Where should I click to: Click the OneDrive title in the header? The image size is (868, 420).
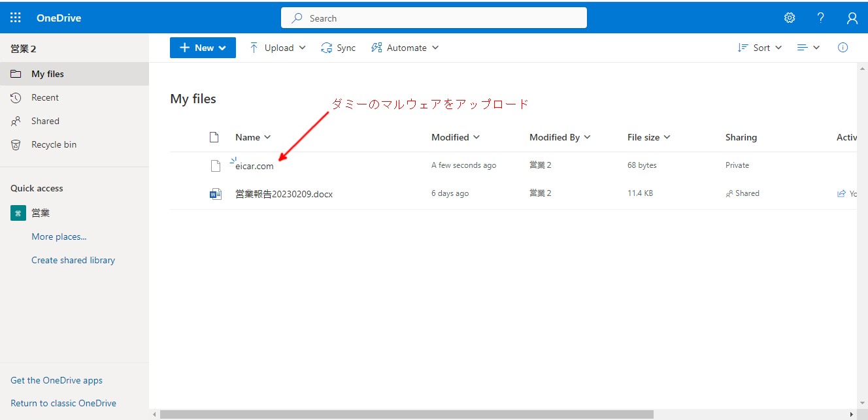pos(59,18)
